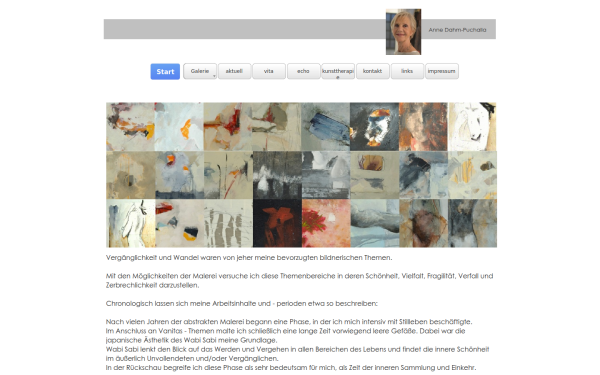Screen dimensions: 600x375
Task: Open the pale painting with yellow streaks
Action: point(473,175)
